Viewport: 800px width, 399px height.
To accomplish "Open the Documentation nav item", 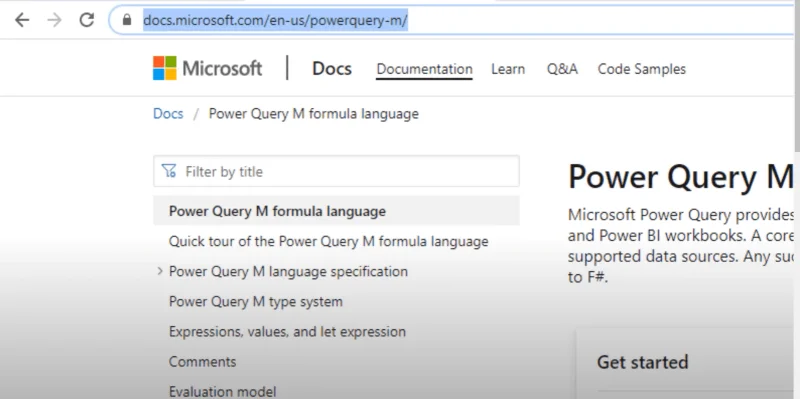I will 424,69.
